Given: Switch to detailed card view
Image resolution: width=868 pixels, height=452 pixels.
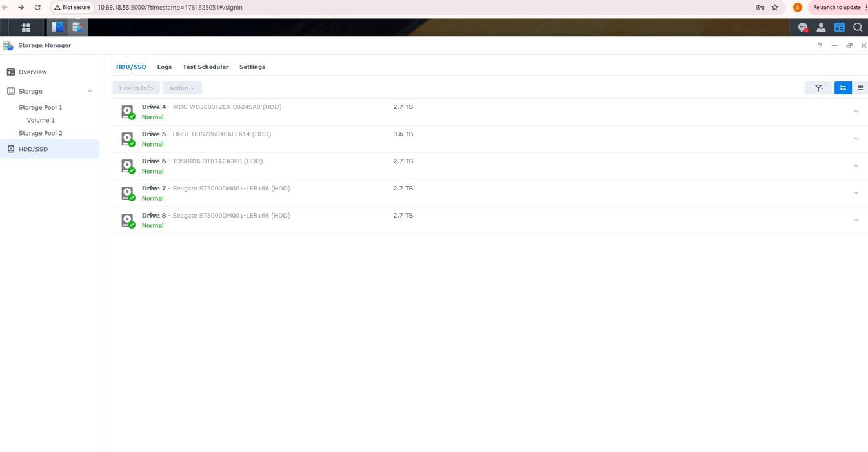Looking at the screenshot, I should point(843,88).
